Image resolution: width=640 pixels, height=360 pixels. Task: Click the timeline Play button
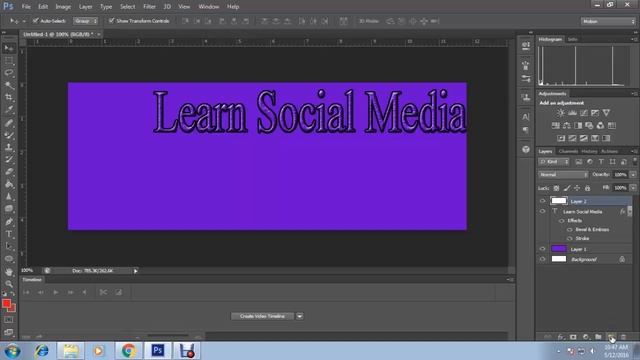(x=56, y=292)
